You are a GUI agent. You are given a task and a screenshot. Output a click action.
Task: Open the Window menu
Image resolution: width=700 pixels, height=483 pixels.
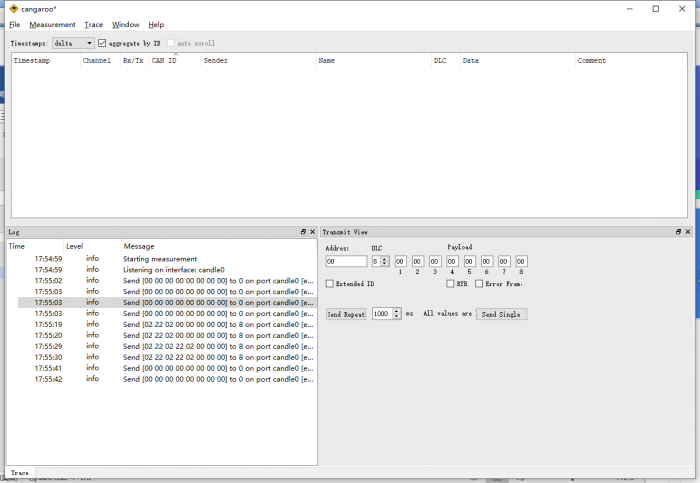(x=125, y=25)
